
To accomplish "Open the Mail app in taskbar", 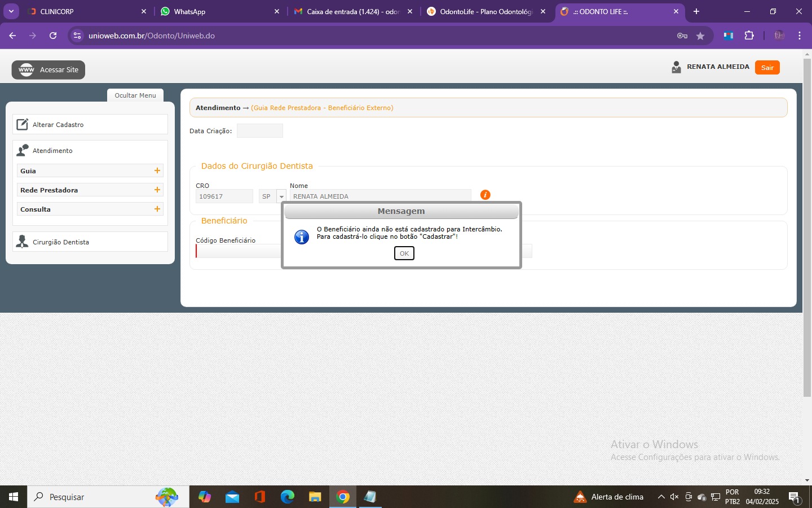I will [x=232, y=497].
